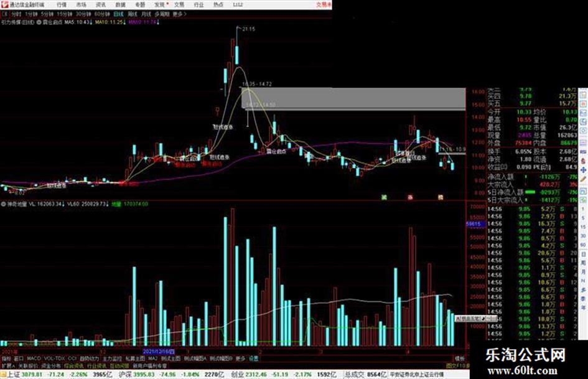Select the 周线 weekly period tab
The height and width of the screenshot is (379, 588).
pyautogui.click(x=133, y=14)
